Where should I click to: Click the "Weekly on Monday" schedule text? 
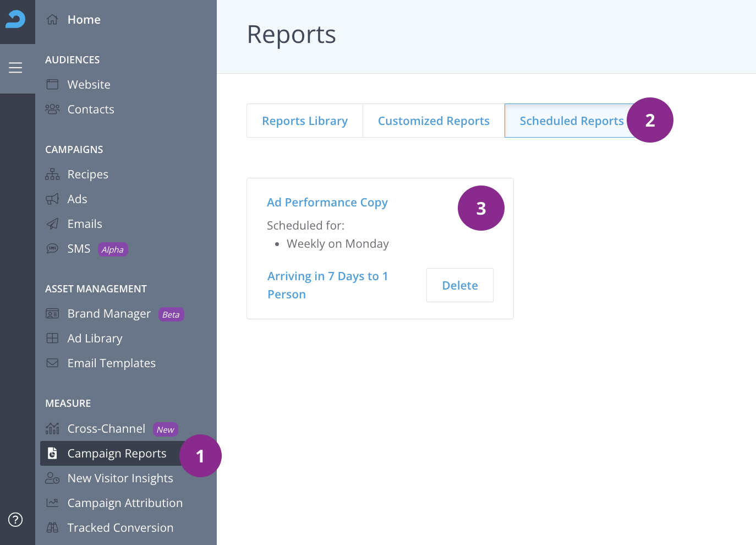338,243
